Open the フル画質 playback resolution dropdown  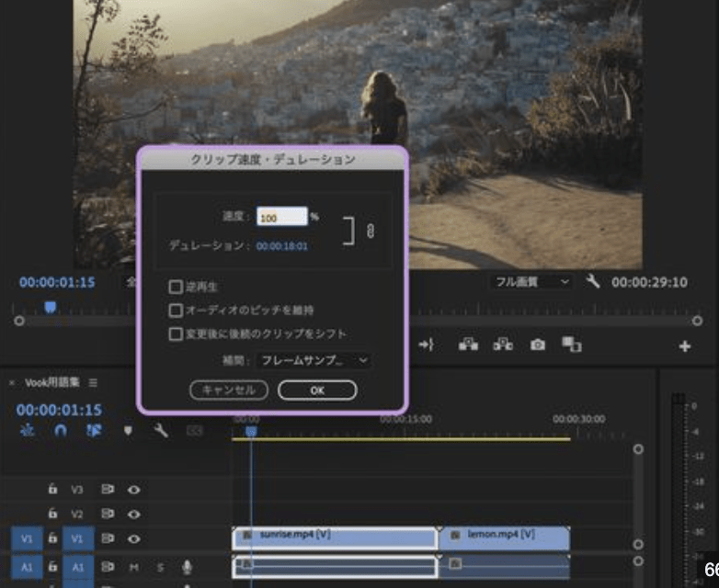pos(530,282)
